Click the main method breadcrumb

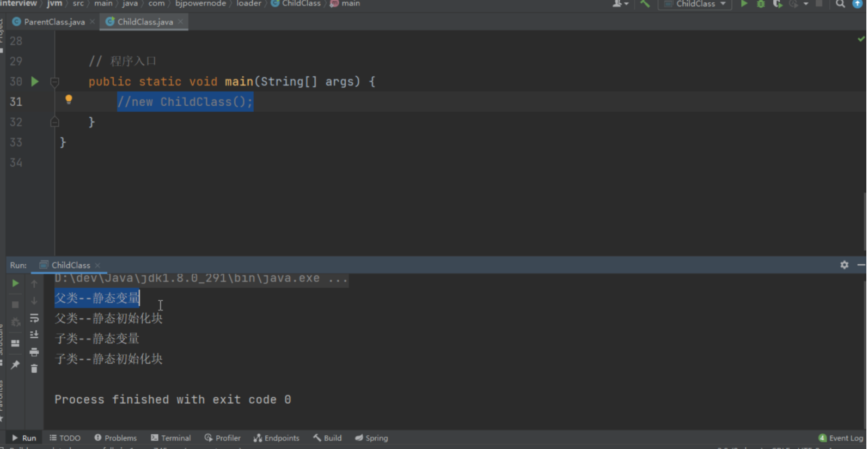point(345,3)
